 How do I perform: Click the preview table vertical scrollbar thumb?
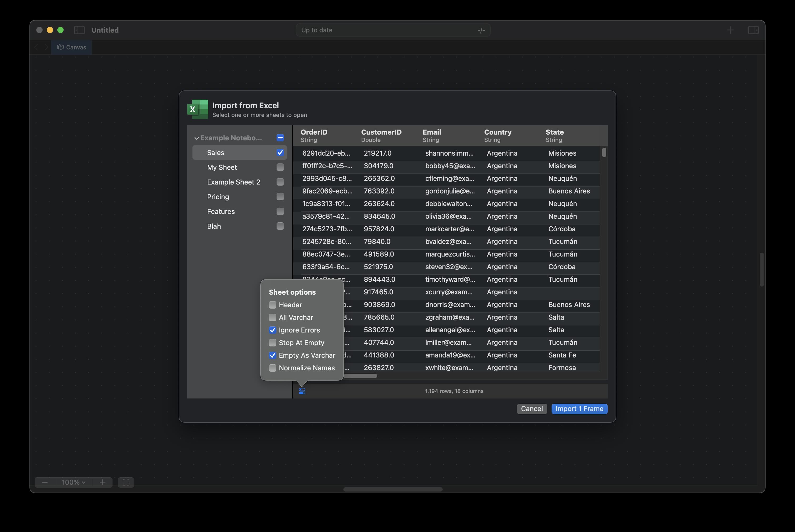pos(604,152)
